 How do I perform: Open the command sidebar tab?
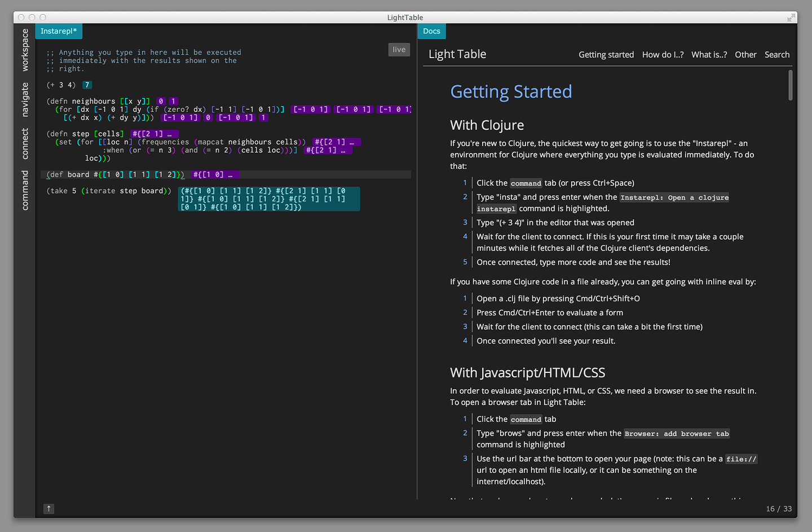pyautogui.click(x=25, y=190)
